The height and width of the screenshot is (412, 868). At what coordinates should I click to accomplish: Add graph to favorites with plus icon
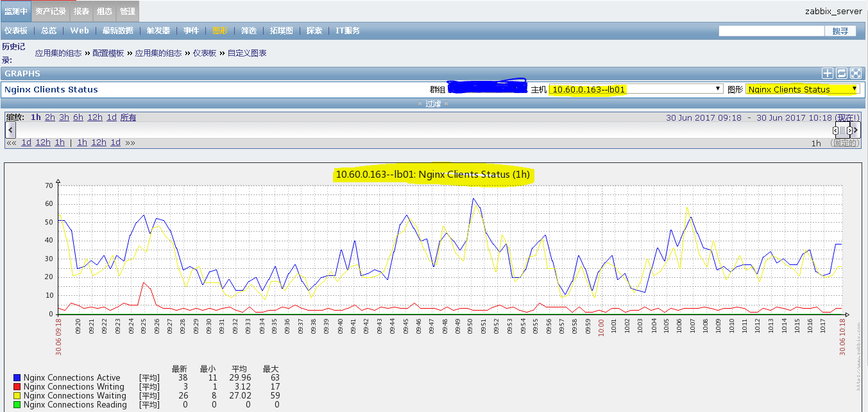828,74
